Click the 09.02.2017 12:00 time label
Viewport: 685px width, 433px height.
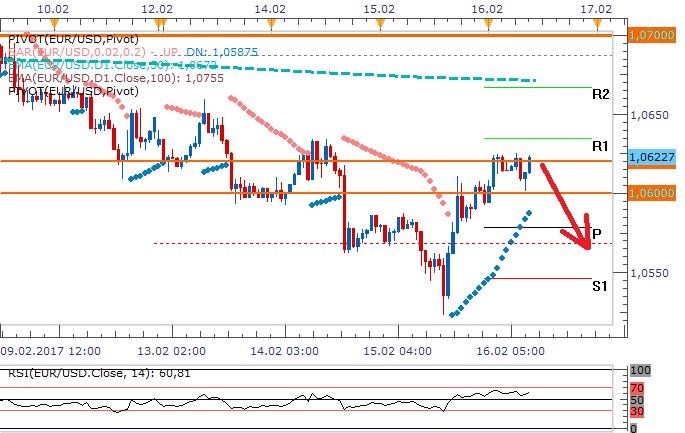52,352
